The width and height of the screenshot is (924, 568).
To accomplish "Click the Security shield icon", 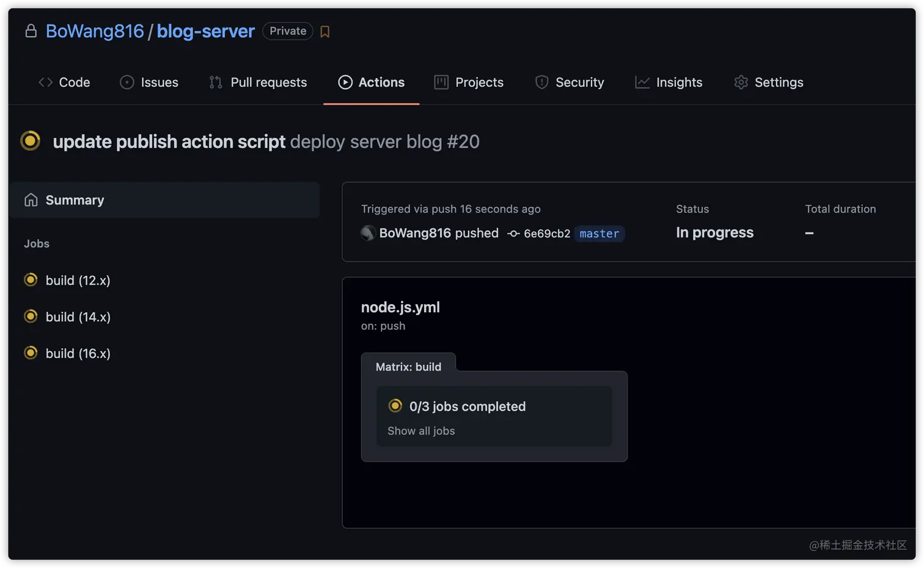I will [541, 82].
